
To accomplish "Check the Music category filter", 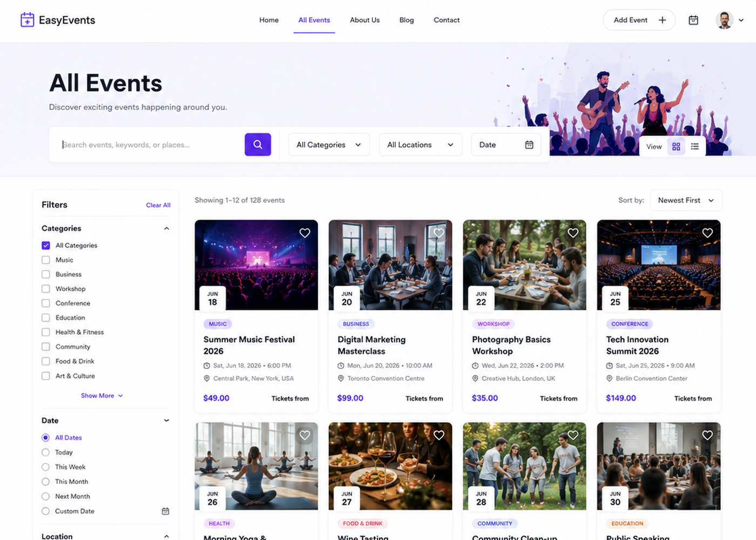I will coord(46,260).
